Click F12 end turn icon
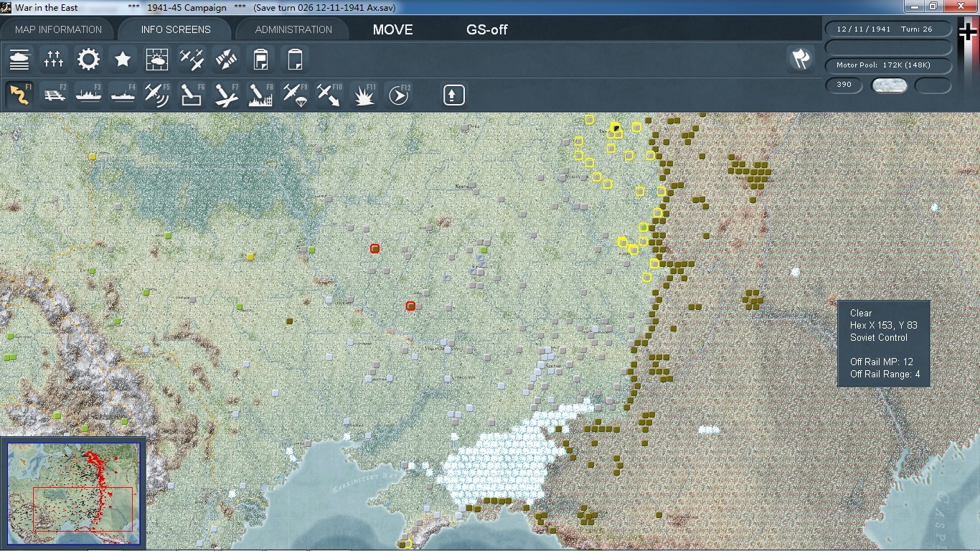The image size is (980, 551). click(398, 95)
